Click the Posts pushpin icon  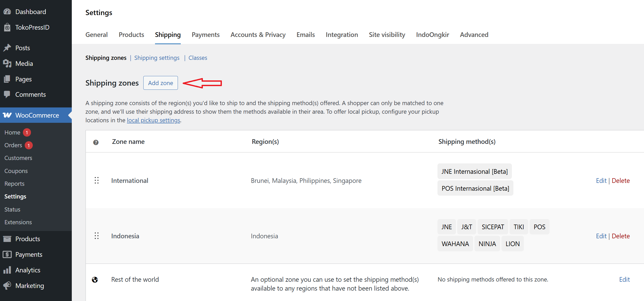pyautogui.click(x=7, y=48)
